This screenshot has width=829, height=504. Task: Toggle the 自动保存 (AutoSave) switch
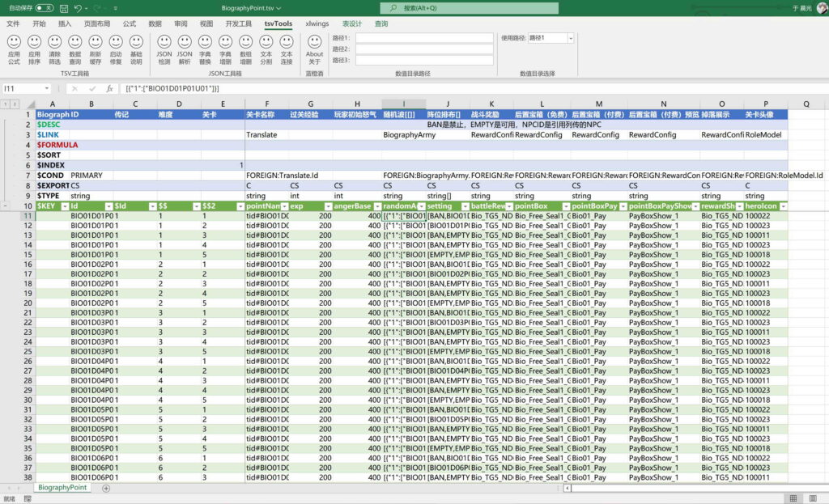pyautogui.click(x=45, y=7)
